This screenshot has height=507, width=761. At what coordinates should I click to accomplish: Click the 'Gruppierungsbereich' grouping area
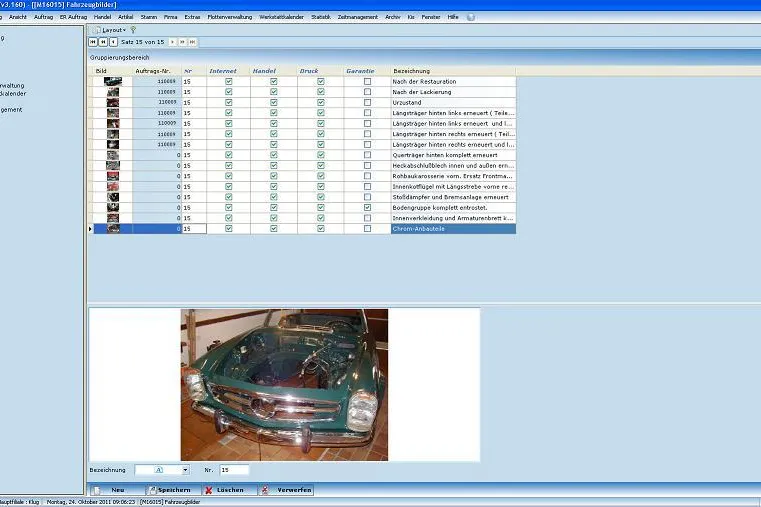coord(119,57)
